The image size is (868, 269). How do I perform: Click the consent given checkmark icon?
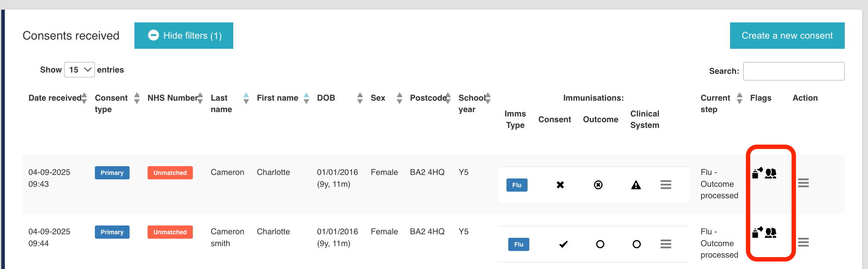pyautogui.click(x=563, y=244)
